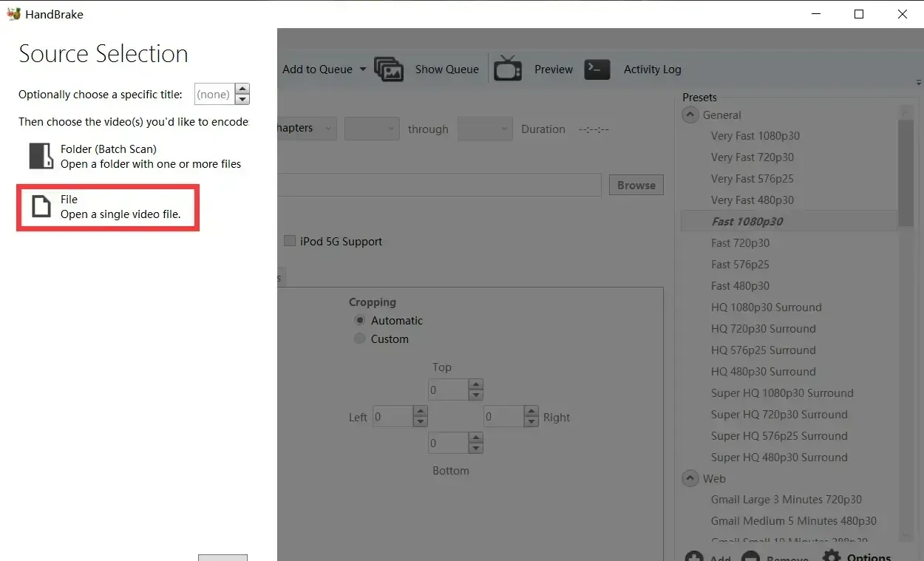The width and height of the screenshot is (924, 561).
Task: Click the Duration value '--:--:--'
Action: coord(594,129)
